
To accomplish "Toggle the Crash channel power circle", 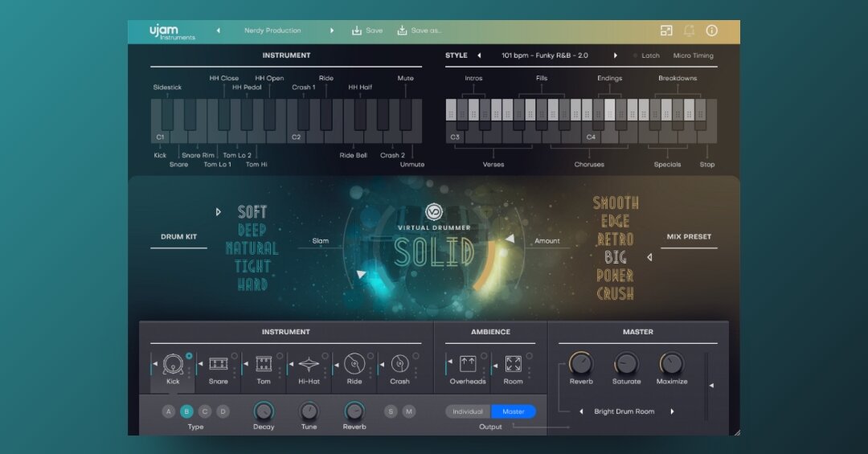I will point(416,356).
